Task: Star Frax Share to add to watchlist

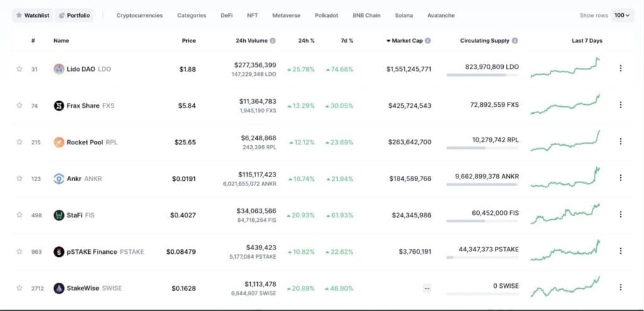Action: click(19, 106)
